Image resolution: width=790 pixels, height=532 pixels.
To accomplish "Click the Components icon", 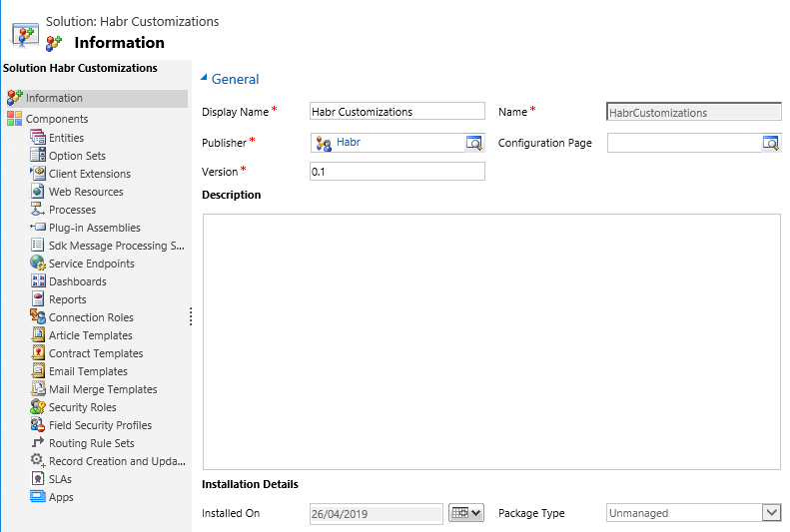I will (15, 119).
